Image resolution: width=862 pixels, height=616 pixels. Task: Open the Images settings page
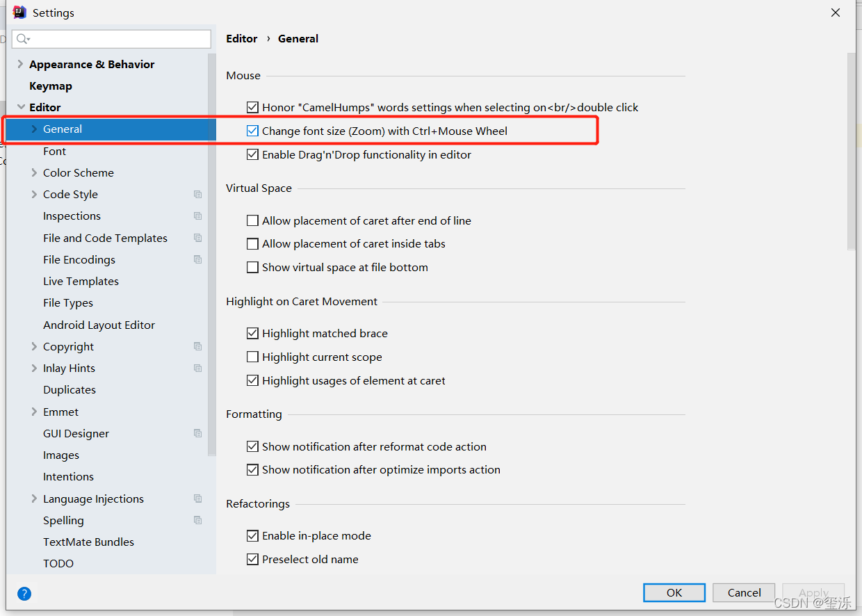61,455
